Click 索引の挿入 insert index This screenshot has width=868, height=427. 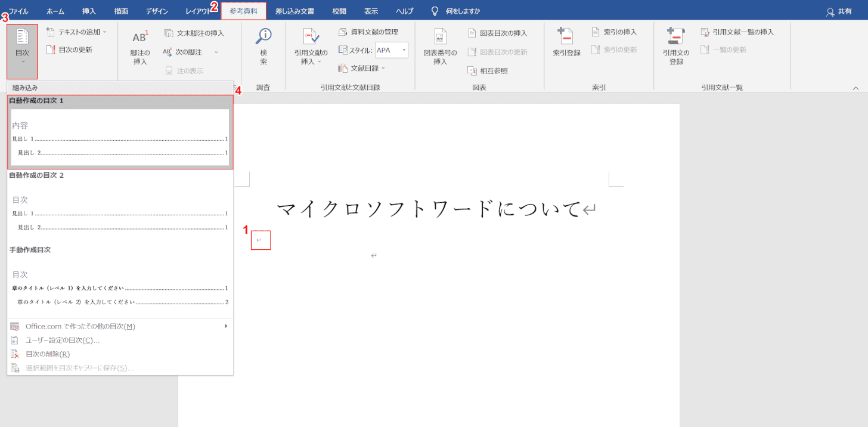613,32
